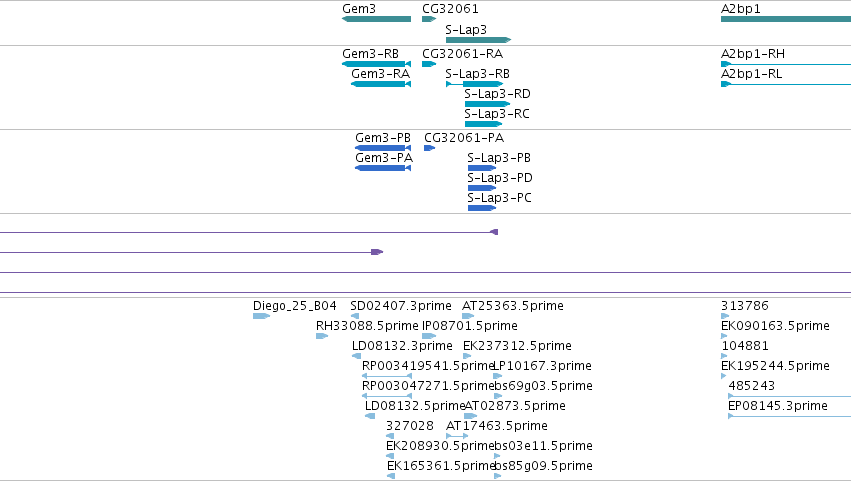Click the AT02873.5prime EST label

point(516,407)
